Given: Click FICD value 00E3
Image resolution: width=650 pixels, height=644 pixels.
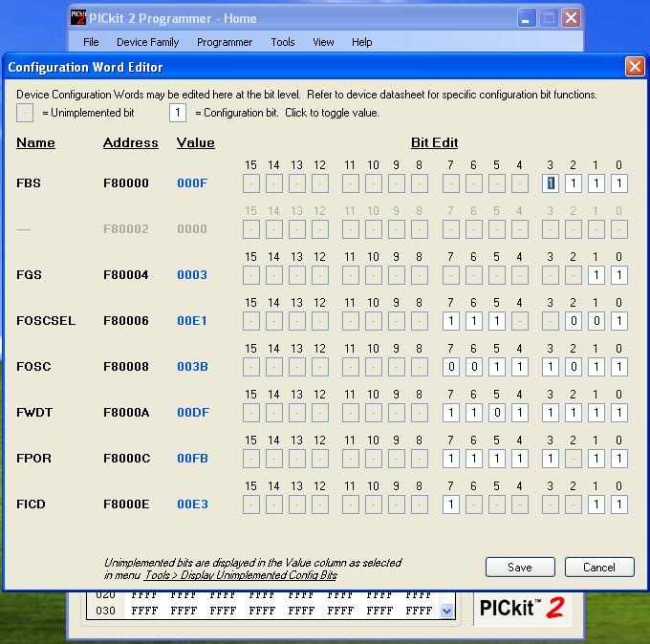Looking at the screenshot, I should (x=192, y=504).
